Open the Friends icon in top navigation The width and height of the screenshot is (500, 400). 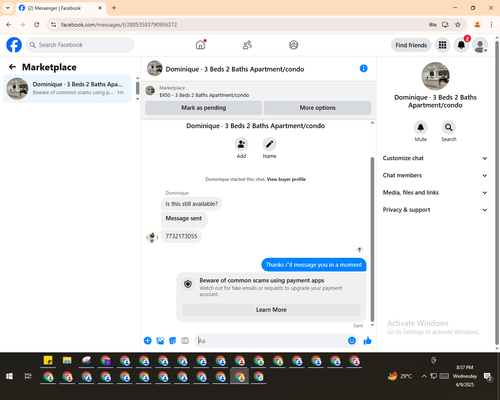pyautogui.click(x=247, y=45)
